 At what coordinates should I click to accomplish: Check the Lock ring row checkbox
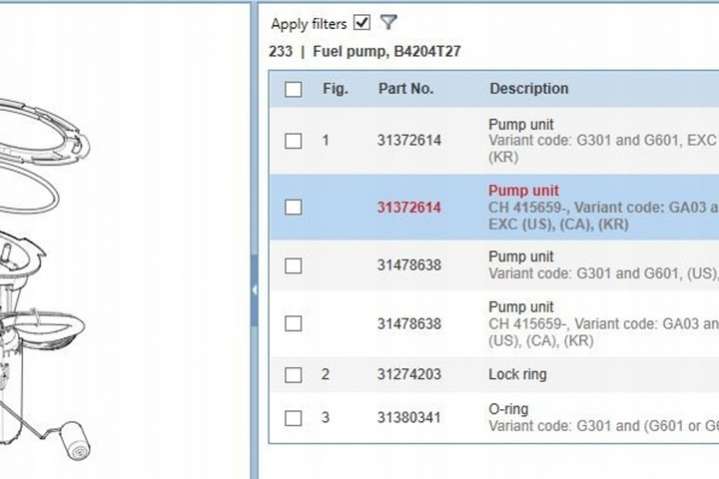tap(293, 375)
